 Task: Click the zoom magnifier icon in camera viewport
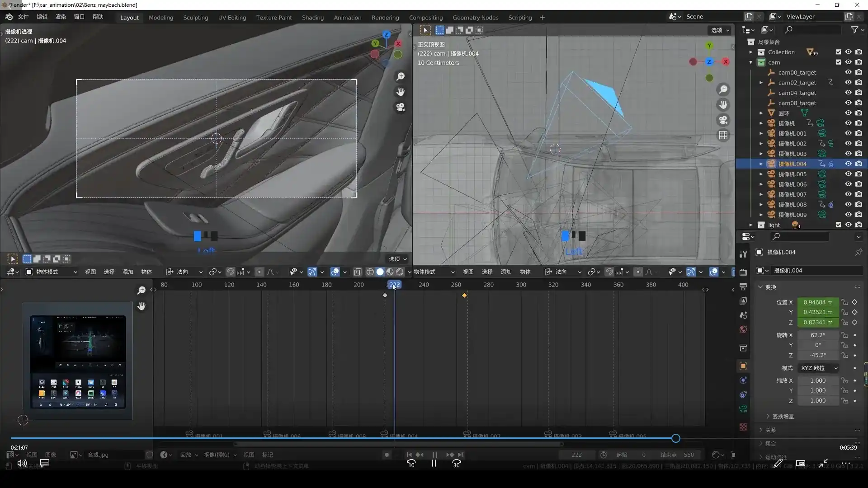tap(401, 77)
